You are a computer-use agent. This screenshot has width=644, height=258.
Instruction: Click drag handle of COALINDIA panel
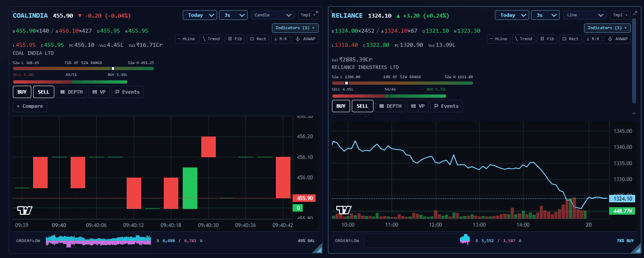coord(11,11)
